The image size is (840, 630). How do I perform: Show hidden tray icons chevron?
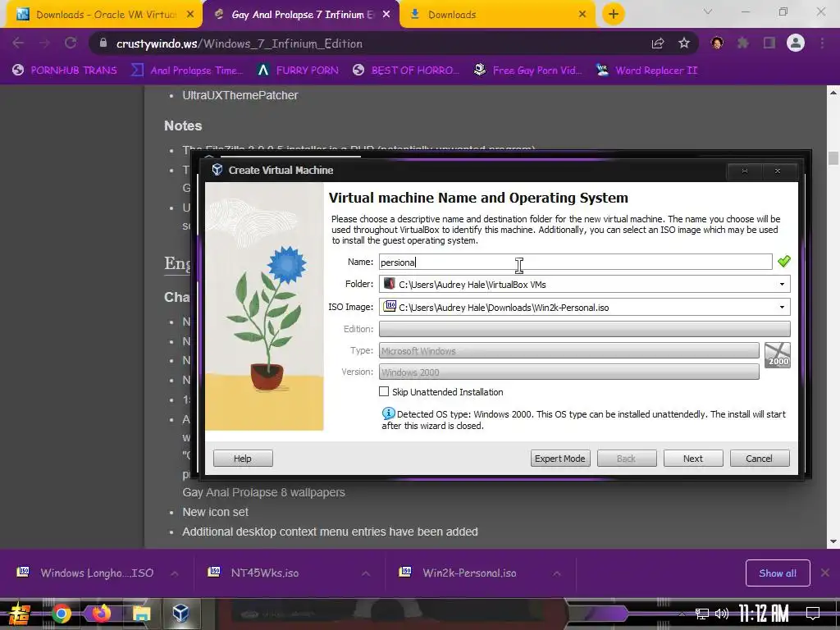pos(682,614)
